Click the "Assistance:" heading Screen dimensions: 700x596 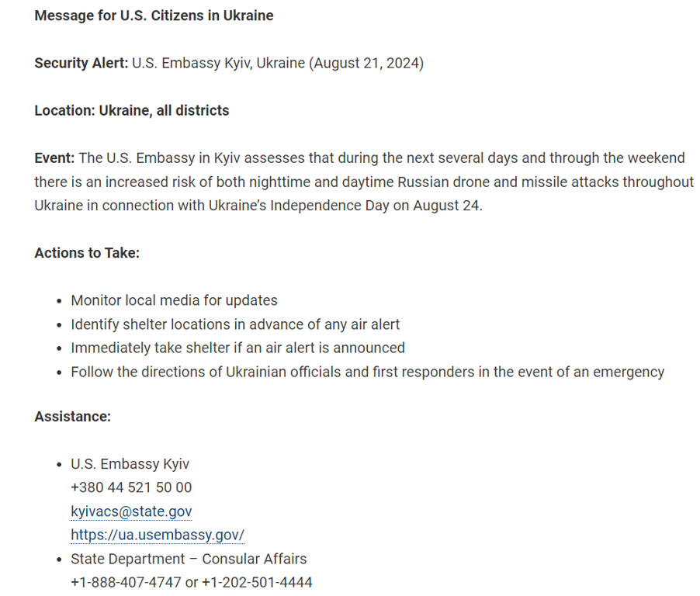[73, 417]
